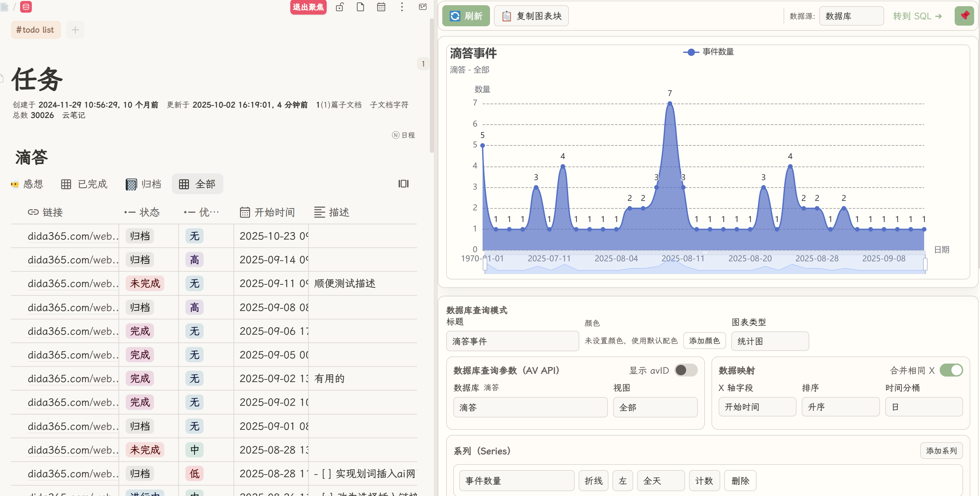Screen dimensions: 980x496
Task: Click the red database icon in breadcrumb
Action: point(26,7)
